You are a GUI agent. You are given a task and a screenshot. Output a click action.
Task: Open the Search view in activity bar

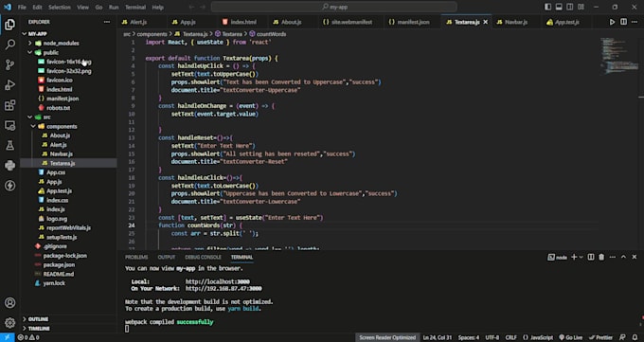[x=9, y=45]
